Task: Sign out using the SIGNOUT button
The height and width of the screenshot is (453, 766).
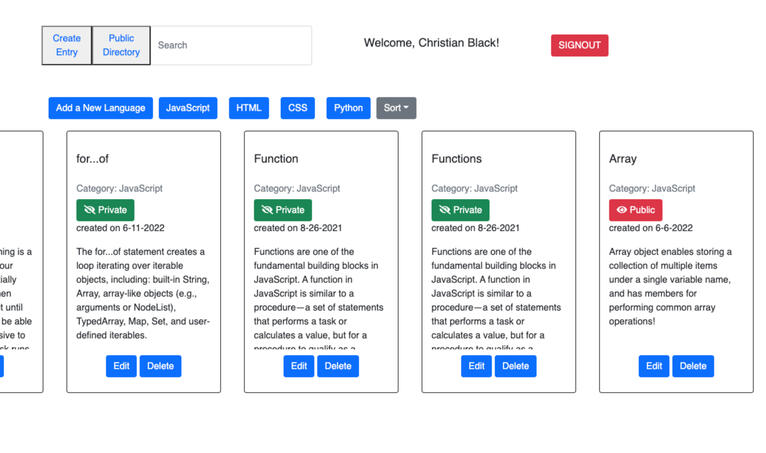Action: (x=580, y=45)
